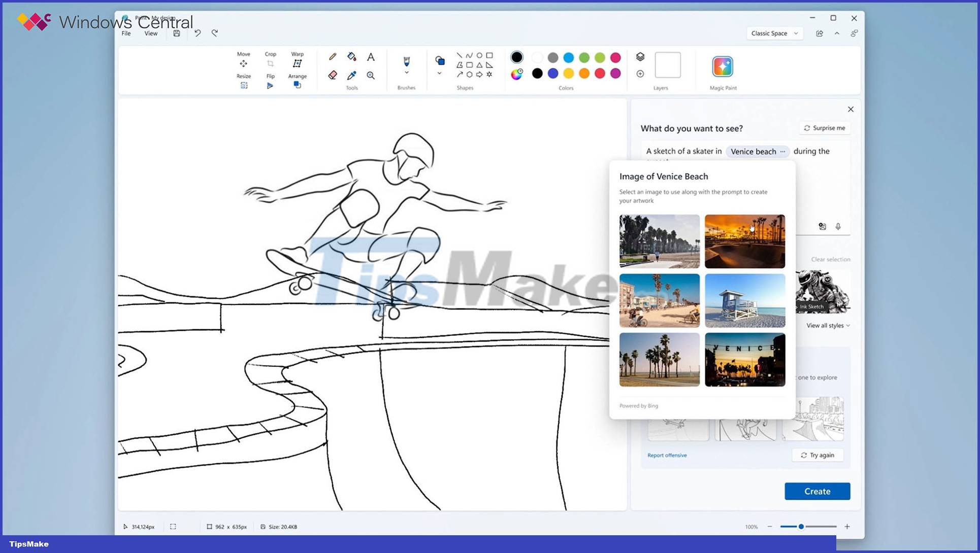Screen dimensions: 980x553
Task: Click the Save icon
Action: (x=176, y=33)
